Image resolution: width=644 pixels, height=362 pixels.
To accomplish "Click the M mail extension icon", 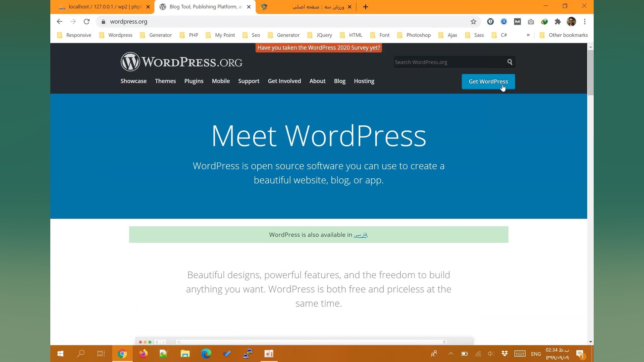I will [x=517, y=22].
